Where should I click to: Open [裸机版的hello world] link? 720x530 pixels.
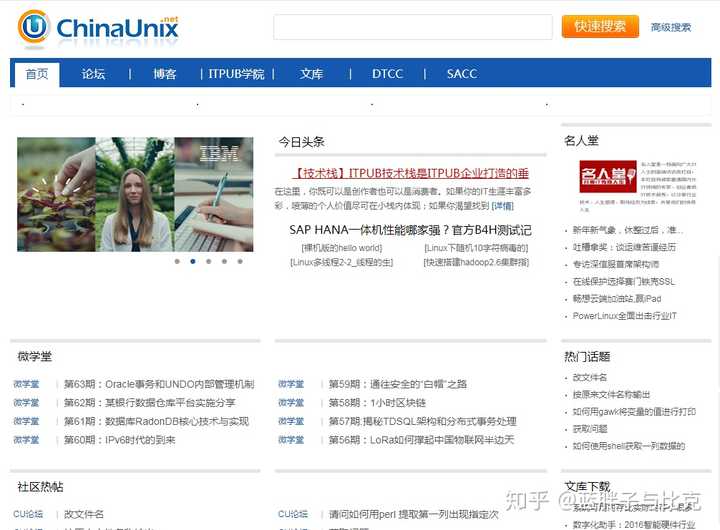pyautogui.click(x=342, y=248)
